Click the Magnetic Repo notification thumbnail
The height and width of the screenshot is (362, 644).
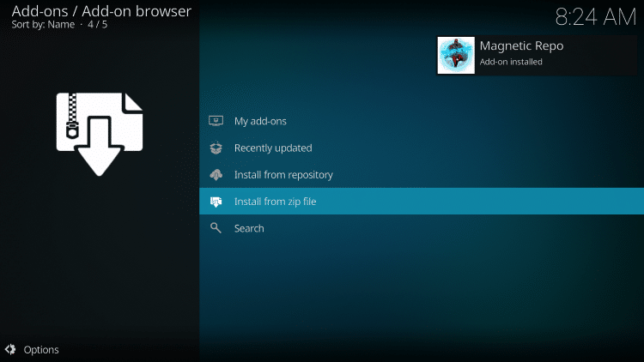456,55
